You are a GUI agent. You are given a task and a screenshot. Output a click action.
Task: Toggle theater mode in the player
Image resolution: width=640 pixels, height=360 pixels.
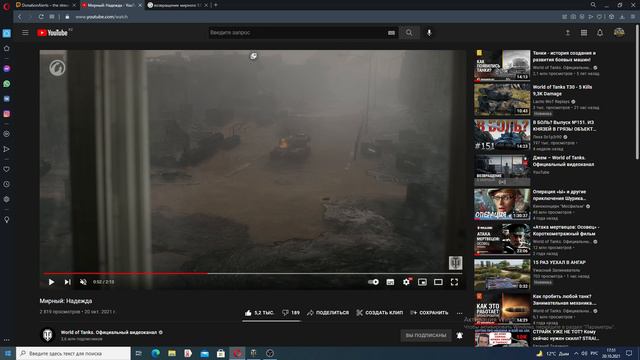click(438, 282)
